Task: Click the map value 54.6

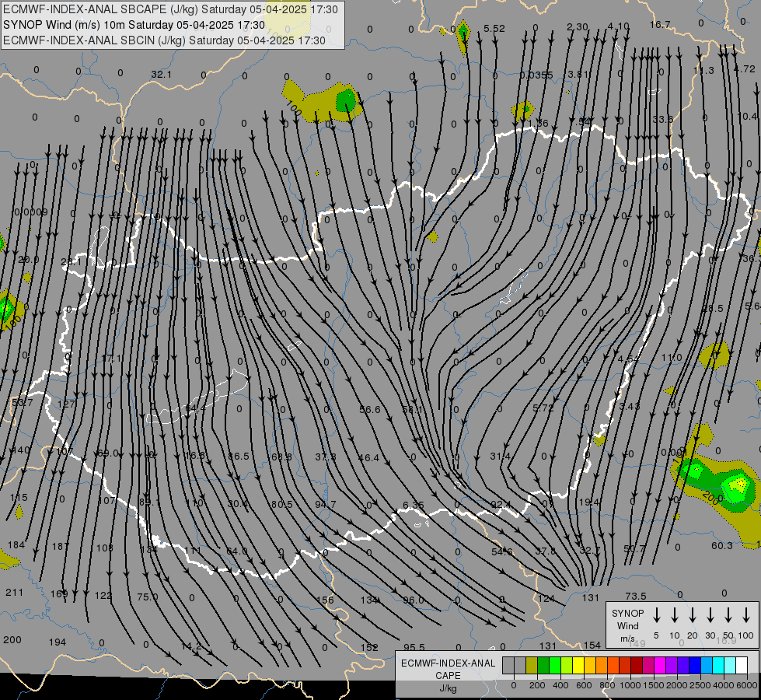Action: pos(502,552)
